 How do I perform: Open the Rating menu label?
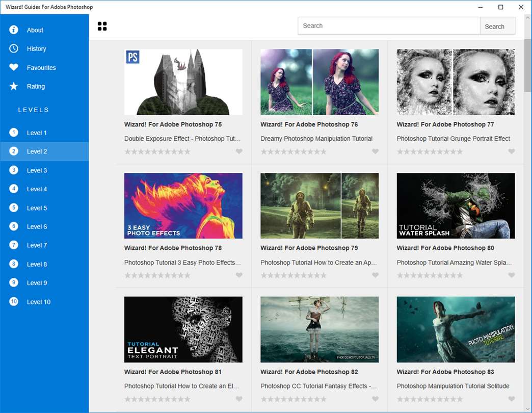click(x=36, y=86)
